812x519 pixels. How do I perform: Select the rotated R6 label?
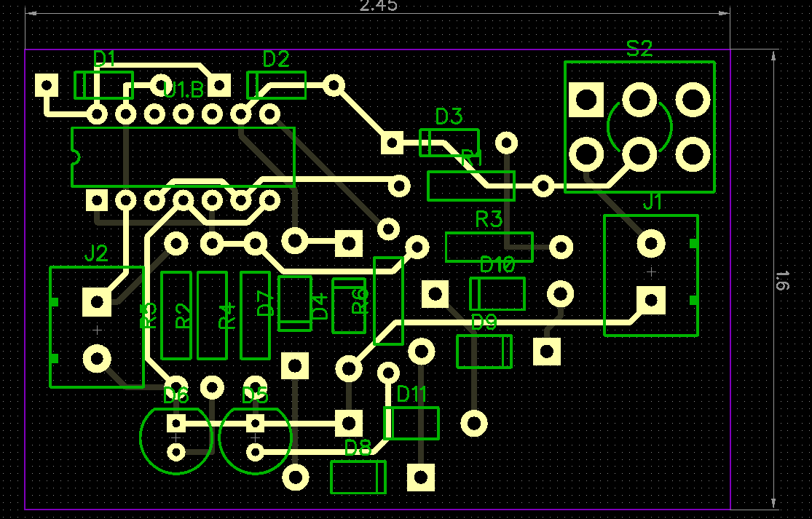pyautogui.click(x=360, y=301)
